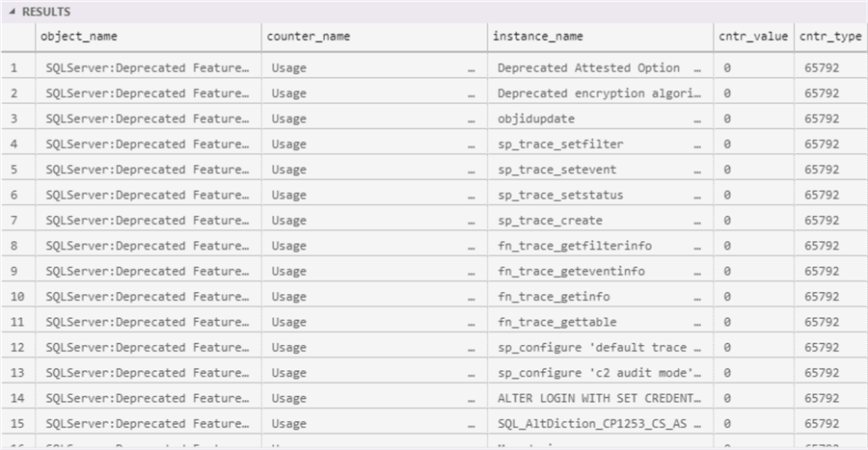Select row number 1 header
Viewport: 868px width, 450px height.
click(18, 67)
